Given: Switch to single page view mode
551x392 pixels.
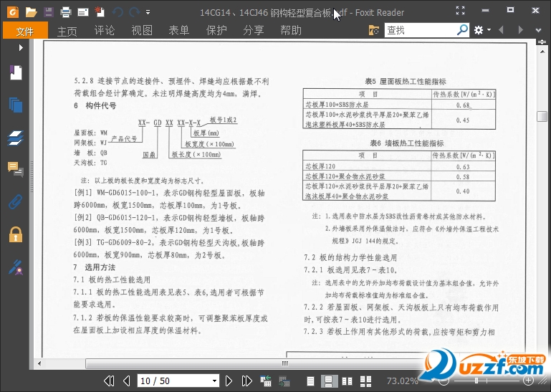Looking at the screenshot, I should [x=311, y=381].
